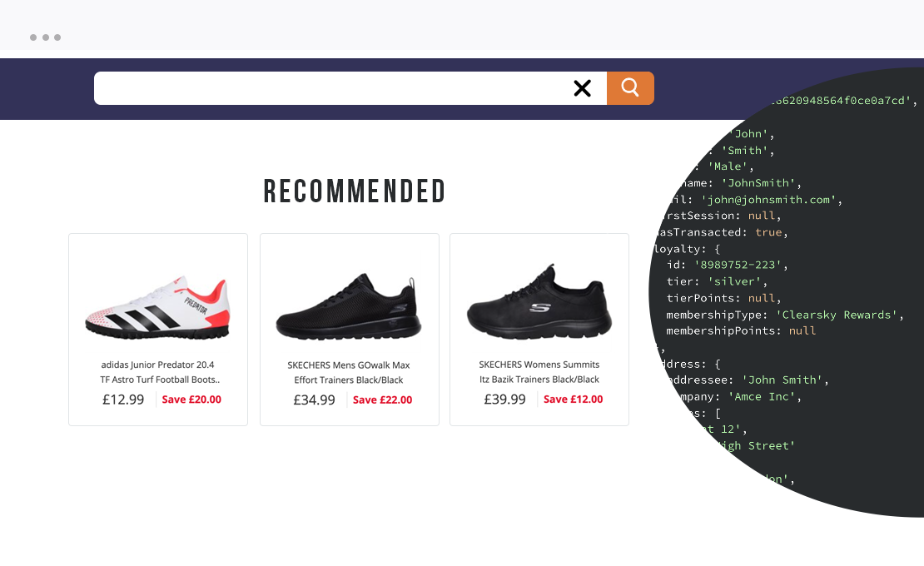
Task: Click the £39.99 price
Action: click(x=504, y=400)
